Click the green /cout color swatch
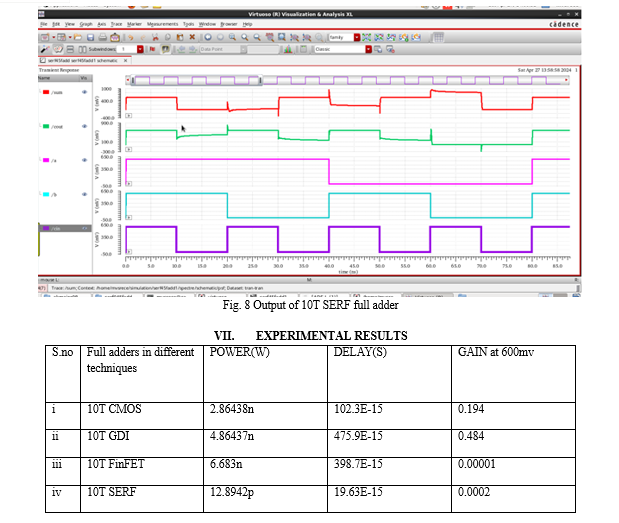 46,126
